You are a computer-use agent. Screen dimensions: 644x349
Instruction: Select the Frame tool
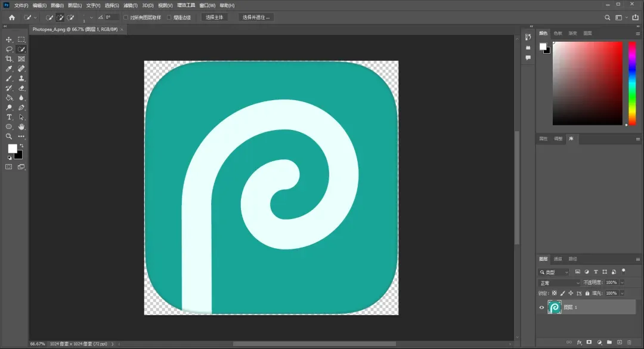[21, 59]
